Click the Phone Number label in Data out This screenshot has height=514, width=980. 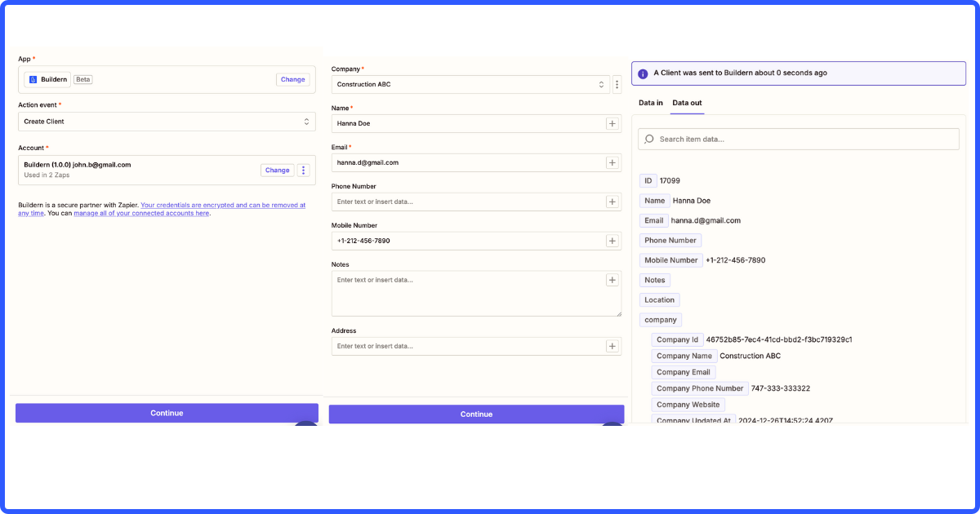pos(670,241)
